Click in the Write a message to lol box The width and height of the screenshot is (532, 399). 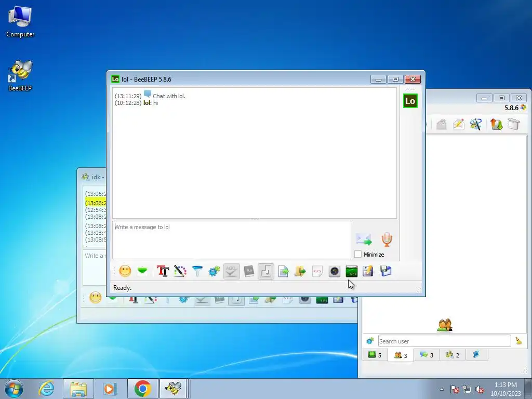coord(231,240)
